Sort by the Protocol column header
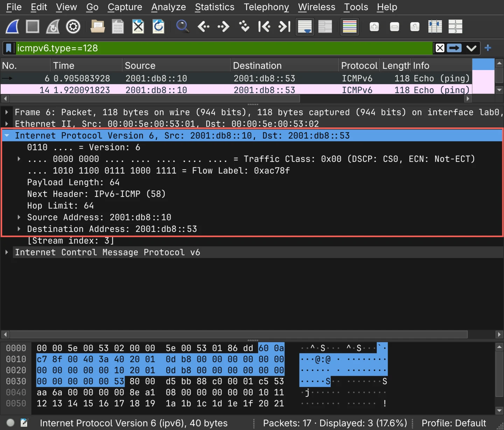Viewport: 504px width, 430px height. 359,65
